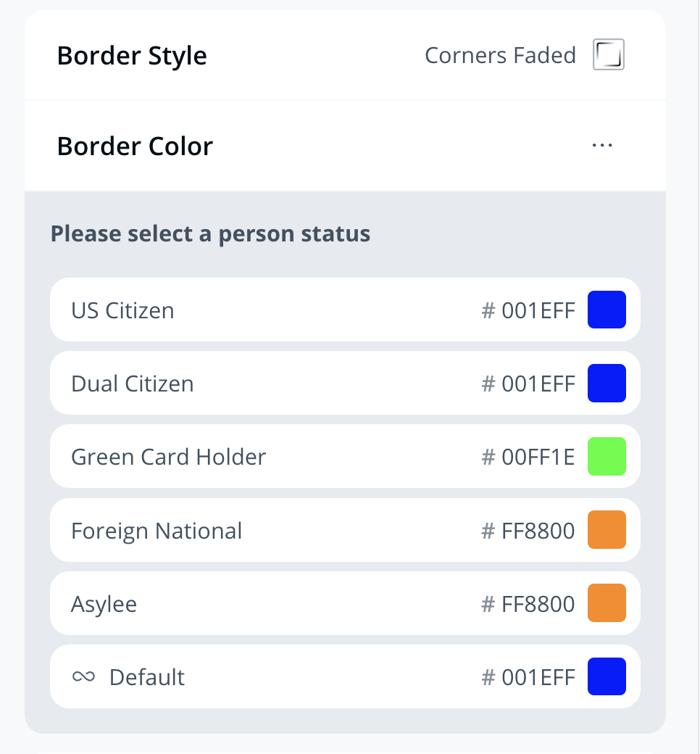Click the Corners Faded border style icon
The height and width of the screenshot is (754, 700).
pyautogui.click(x=609, y=55)
